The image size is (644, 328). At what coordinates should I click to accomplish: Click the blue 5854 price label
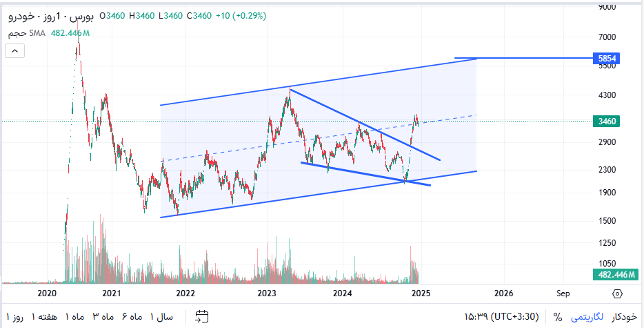[607, 59]
